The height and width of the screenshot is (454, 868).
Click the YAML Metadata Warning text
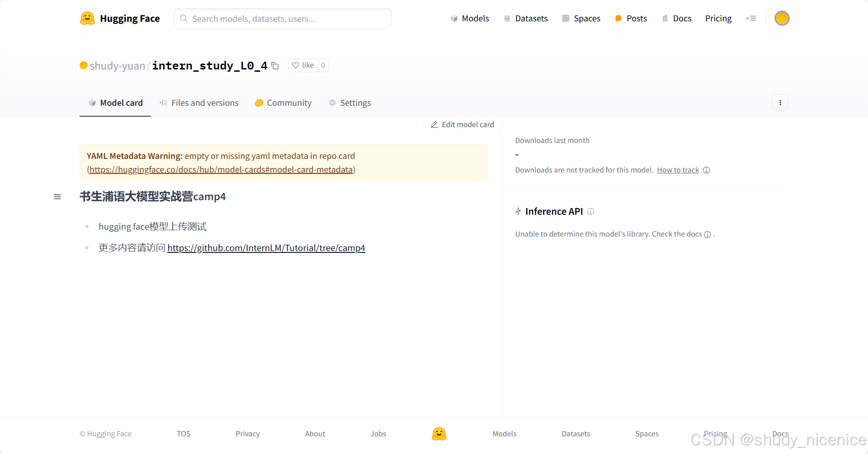135,156
